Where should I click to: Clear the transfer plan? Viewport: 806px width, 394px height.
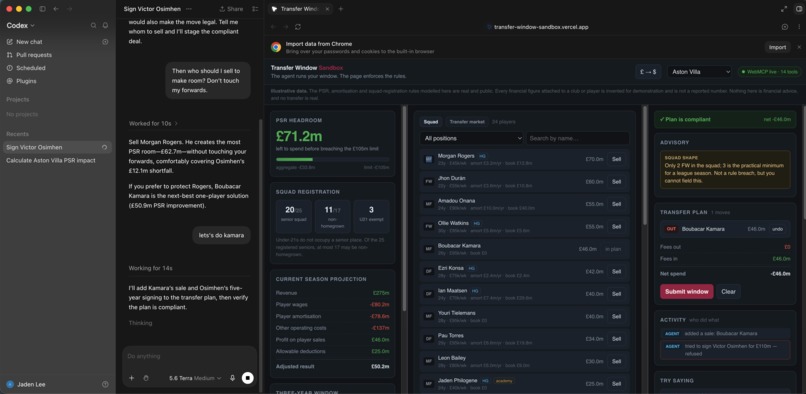pos(728,292)
